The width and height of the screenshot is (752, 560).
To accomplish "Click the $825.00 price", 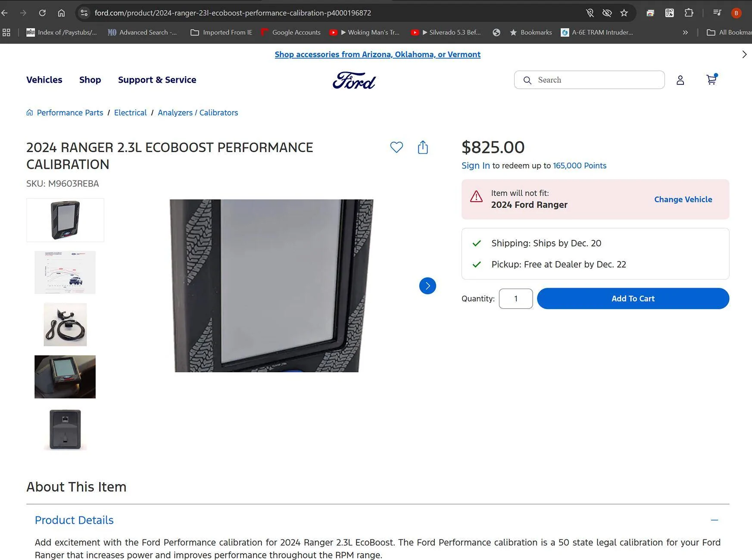I will (x=493, y=147).
